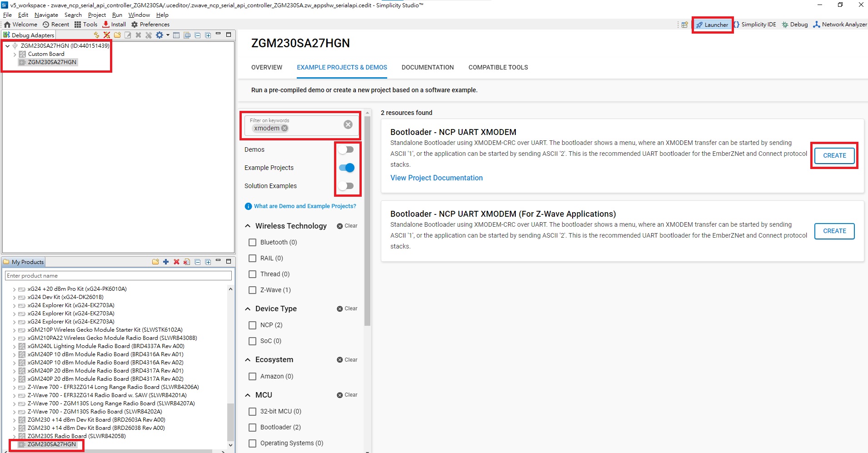Open the COMPATIBLE TOOLS tab
Viewport: 868px width, 453px height.
pos(498,67)
